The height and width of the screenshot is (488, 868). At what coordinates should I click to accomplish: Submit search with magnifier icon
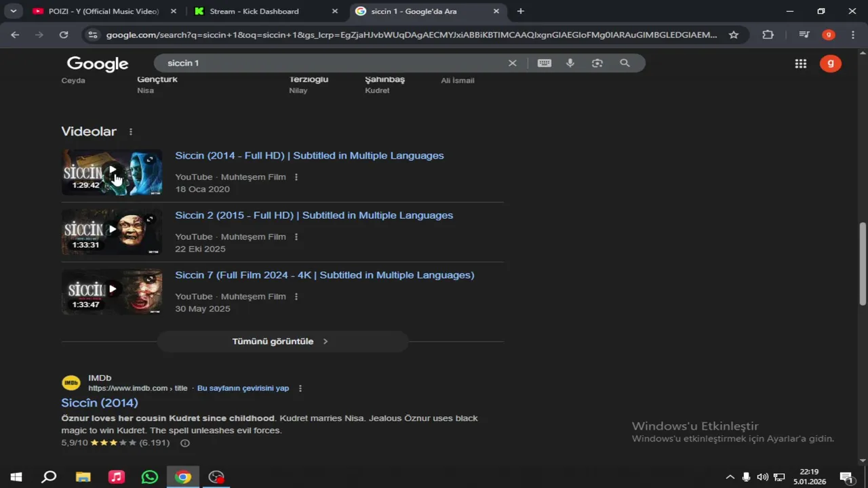pos(625,63)
